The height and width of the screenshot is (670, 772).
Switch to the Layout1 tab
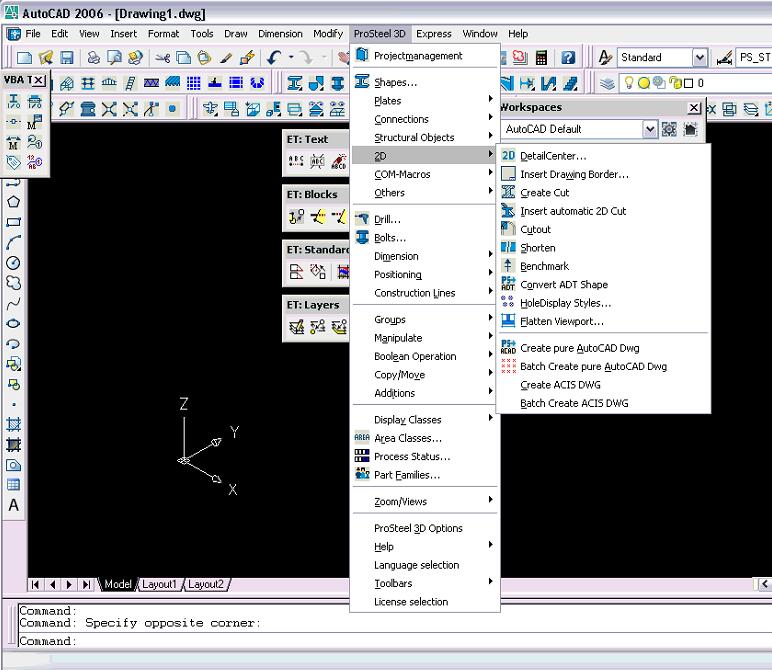pyautogui.click(x=159, y=584)
